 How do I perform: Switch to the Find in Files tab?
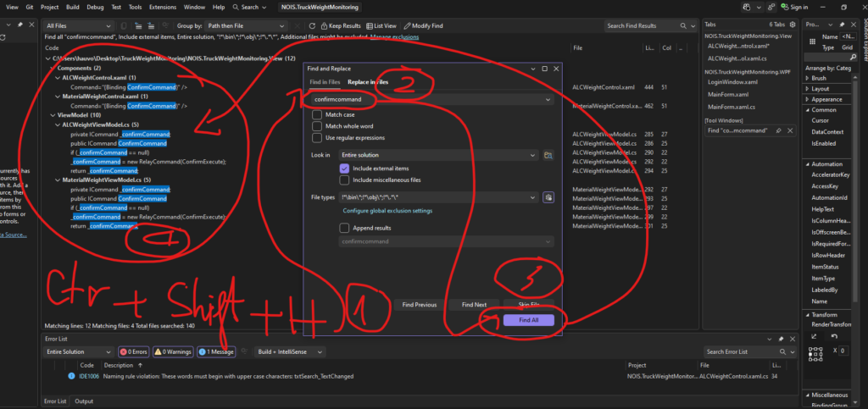325,82
